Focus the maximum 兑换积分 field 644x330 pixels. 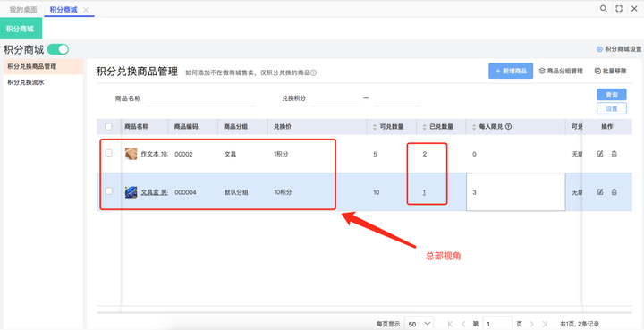[x=397, y=98]
